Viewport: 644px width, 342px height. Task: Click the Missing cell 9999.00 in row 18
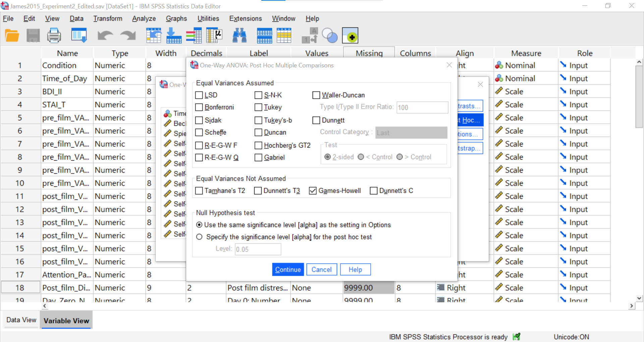[x=369, y=288]
